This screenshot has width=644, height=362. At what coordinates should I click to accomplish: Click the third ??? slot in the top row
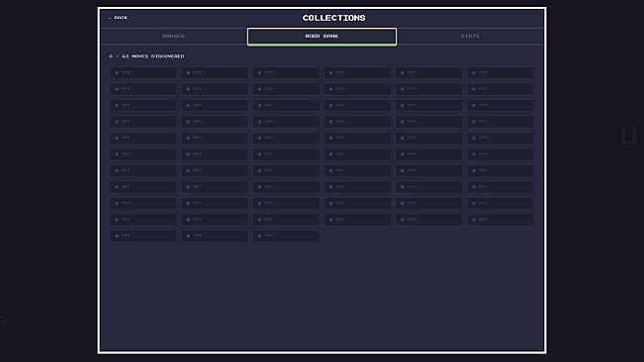[286, 73]
